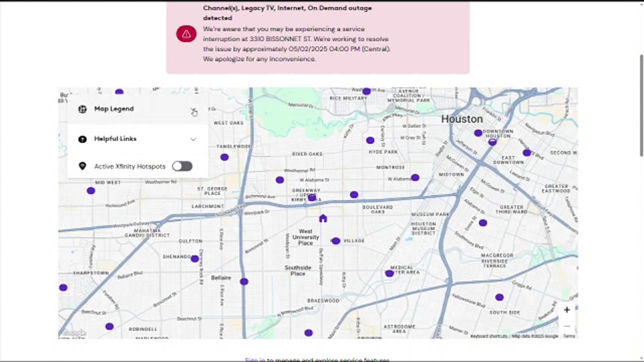This screenshot has height=362, width=644.
Task: Expand the Helpful Links chevron
Action: (193, 139)
